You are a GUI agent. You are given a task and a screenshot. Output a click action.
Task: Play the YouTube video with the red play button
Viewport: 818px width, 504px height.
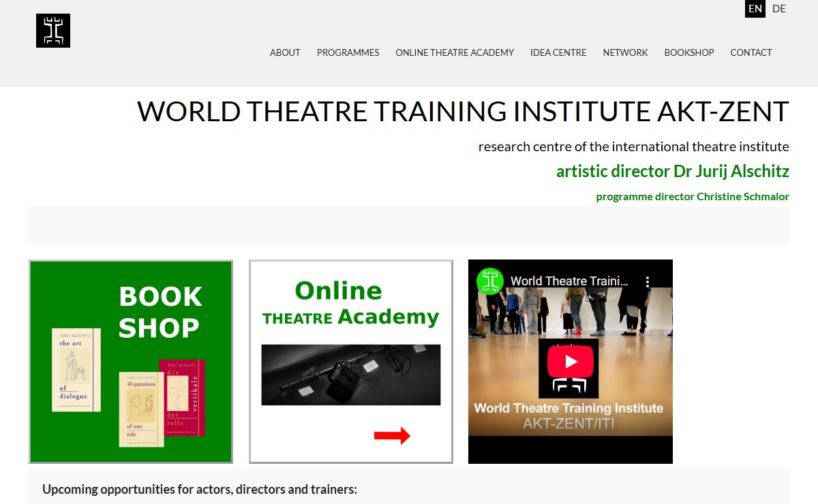click(x=571, y=362)
